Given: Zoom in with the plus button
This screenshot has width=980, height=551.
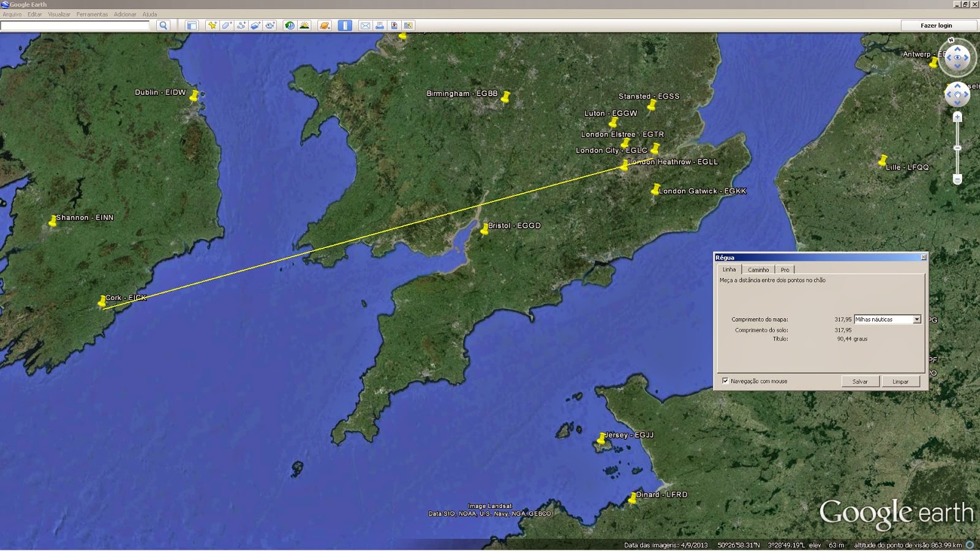Looking at the screenshot, I should (957, 117).
